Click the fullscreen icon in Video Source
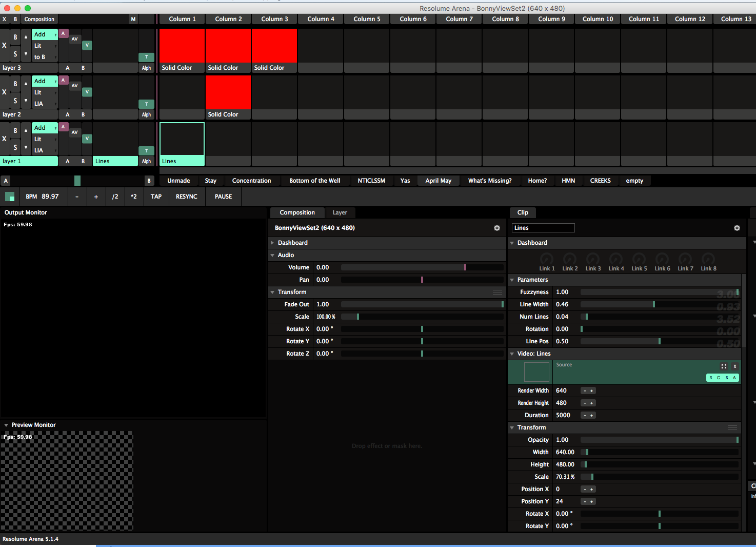The height and width of the screenshot is (547, 756). point(724,366)
